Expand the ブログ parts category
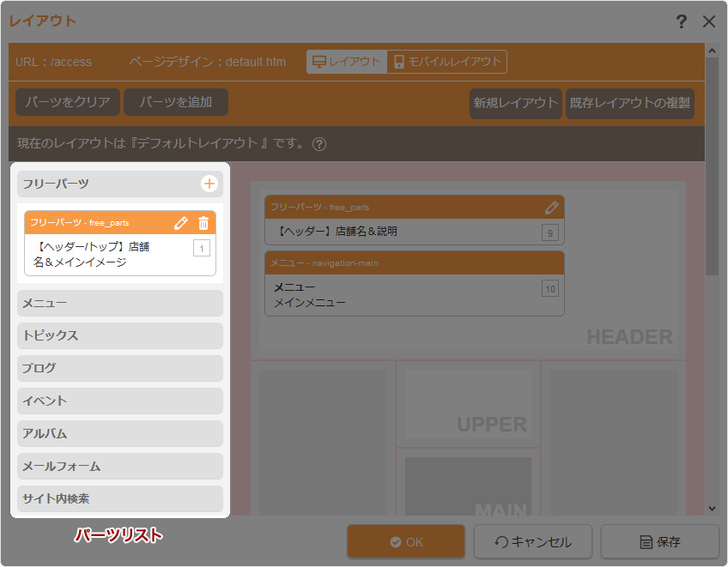Viewport: 728px width, 567px height. (119, 368)
